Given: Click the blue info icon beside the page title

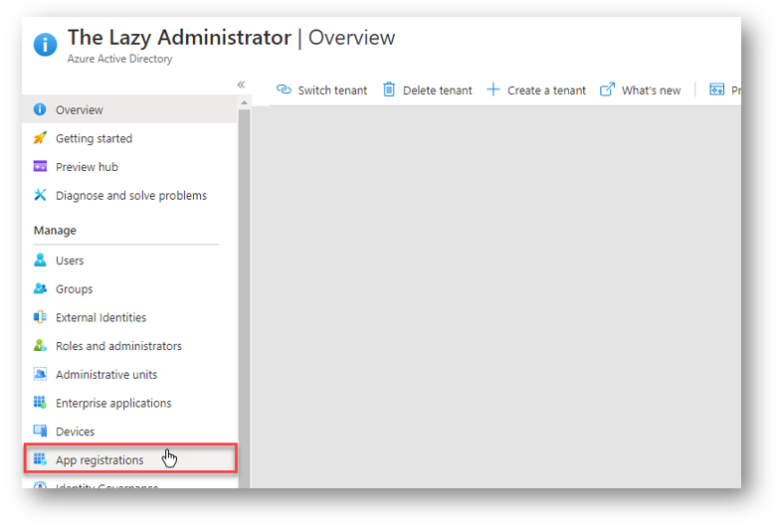Looking at the screenshot, I should 46,45.
